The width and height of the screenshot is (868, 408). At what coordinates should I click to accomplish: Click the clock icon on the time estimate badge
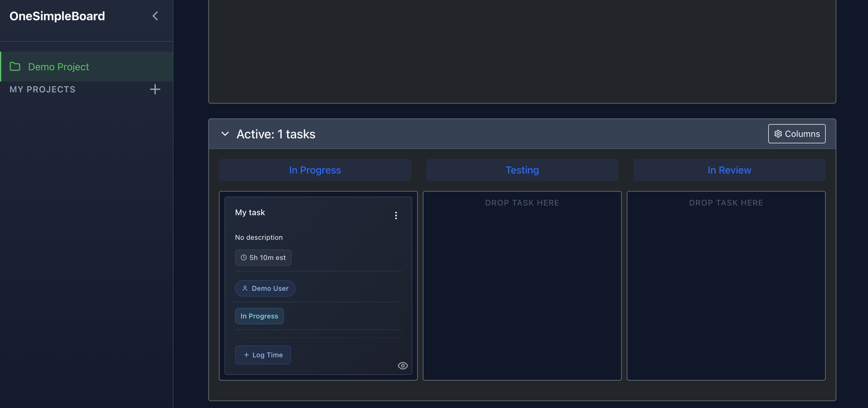coord(243,257)
